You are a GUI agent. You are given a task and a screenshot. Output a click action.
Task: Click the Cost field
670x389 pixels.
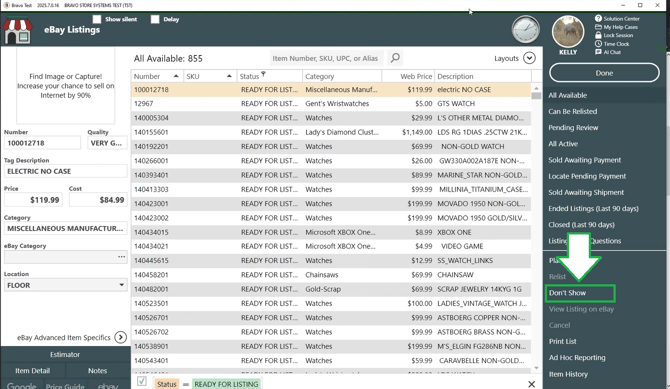[98, 200]
